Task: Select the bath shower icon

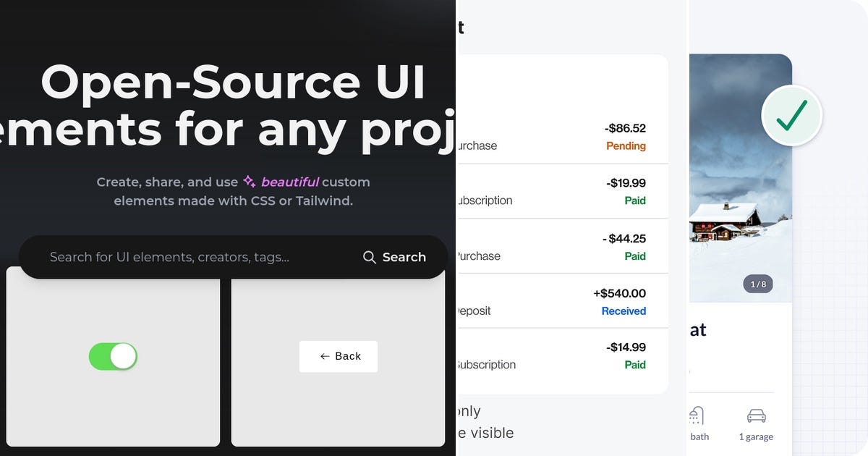Action: tap(696, 416)
